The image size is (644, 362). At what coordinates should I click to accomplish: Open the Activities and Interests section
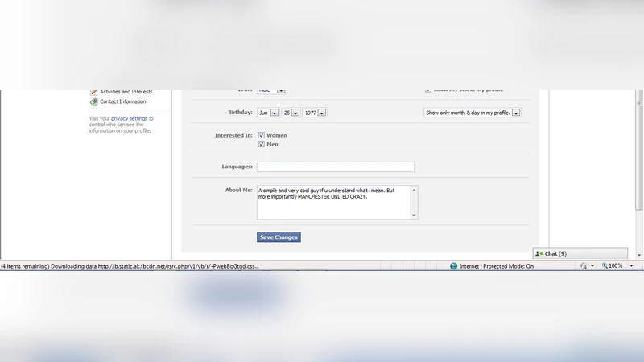(x=126, y=92)
